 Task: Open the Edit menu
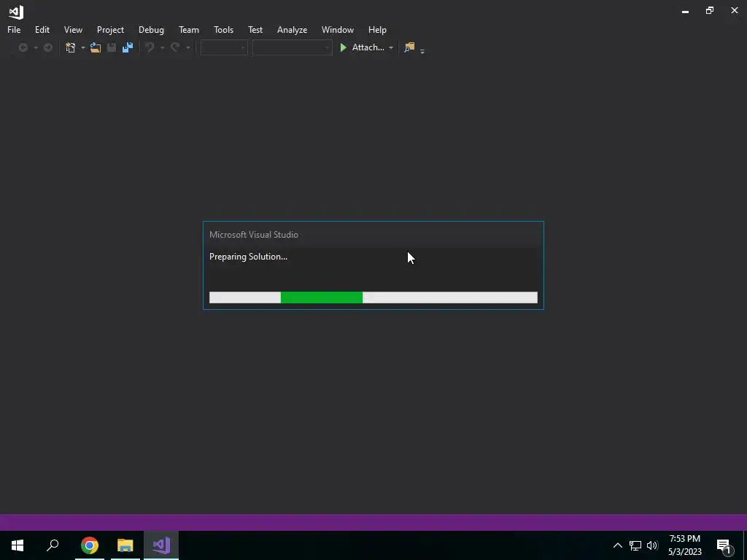42,29
